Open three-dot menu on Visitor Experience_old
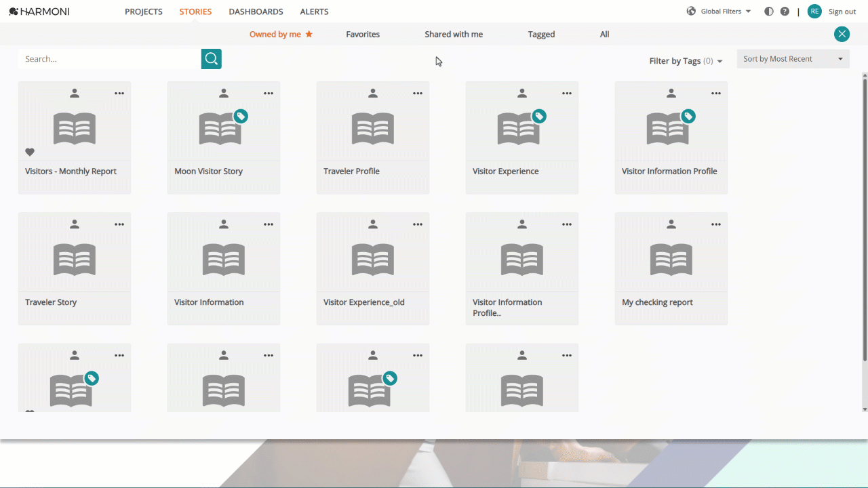This screenshot has height=488, width=868. (418, 224)
